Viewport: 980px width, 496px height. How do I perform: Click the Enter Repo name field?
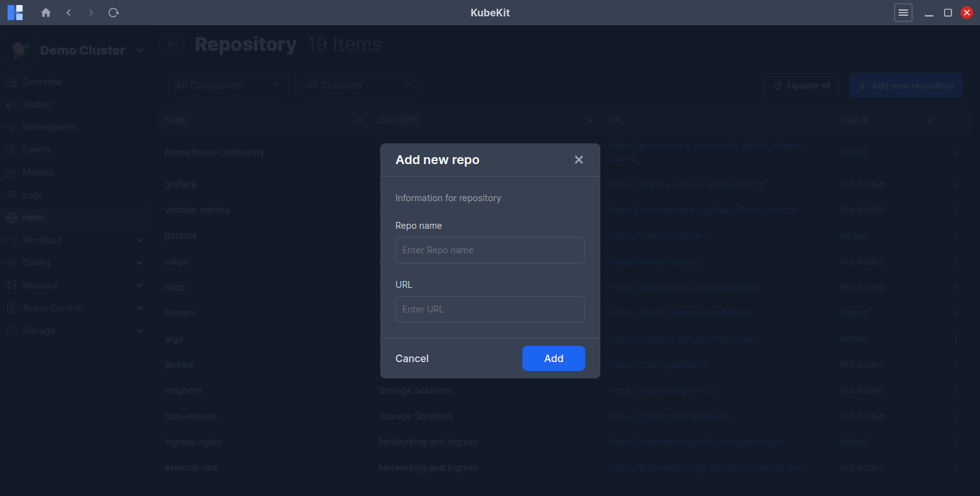pyautogui.click(x=490, y=250)
